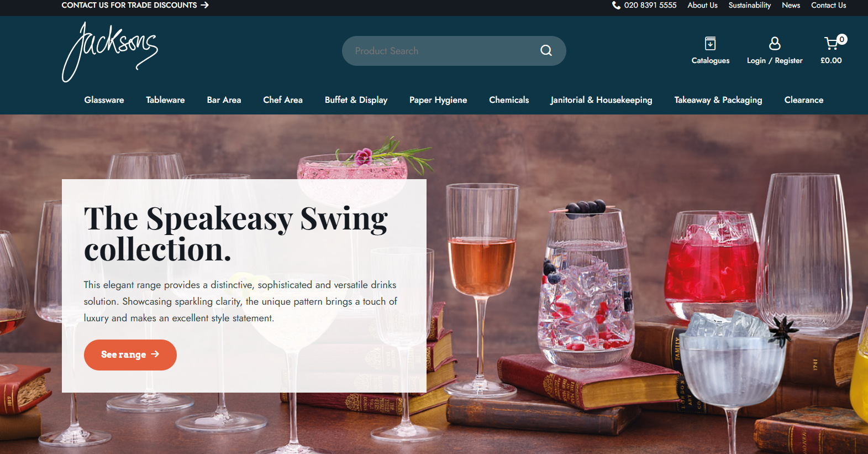Viewport: 868px width, 454px height.
Task: Go to the Clearance section
Action: [x=804, y=100]
